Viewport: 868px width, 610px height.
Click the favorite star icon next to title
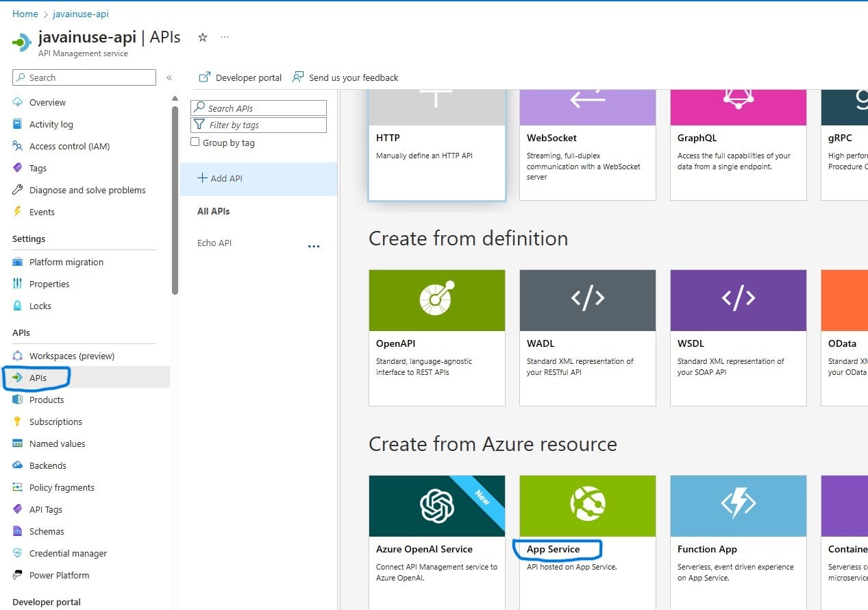202,38
